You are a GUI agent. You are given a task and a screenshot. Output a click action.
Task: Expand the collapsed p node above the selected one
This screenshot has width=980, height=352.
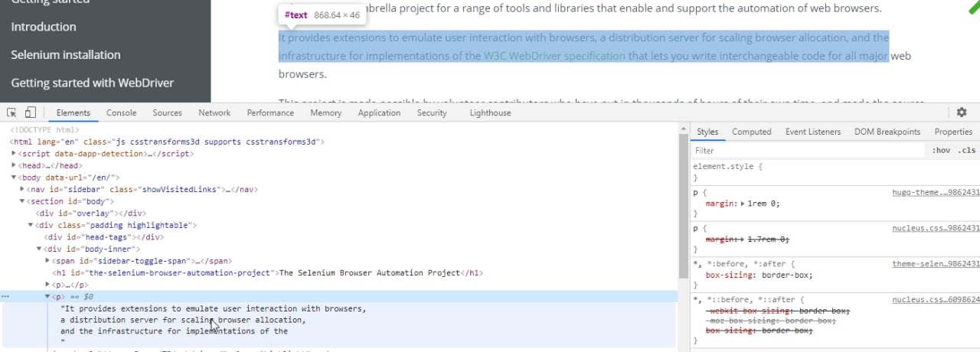(47, 285)
